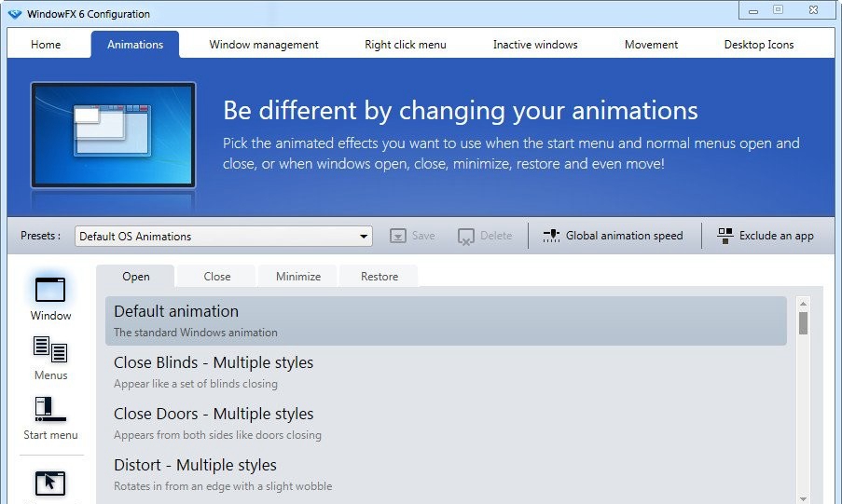The width and height of the screenshot is (842, 504).
Task: Switch to the Close animation sub-tab
Action: click(x=217, y=277)
